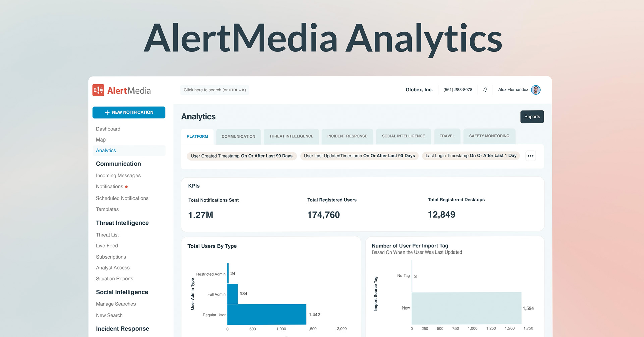The image size is (644, 337).
Task: Click the Alex Hernandez user name
Action: (x=513, y=90)
